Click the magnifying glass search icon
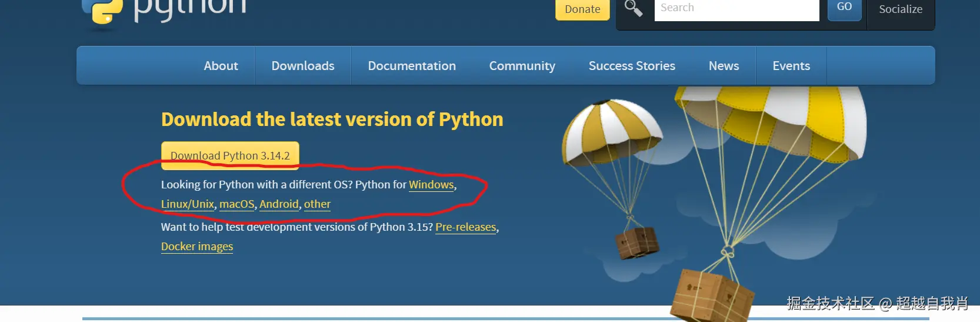Screen dimensions: 980x322 [634, 8]
